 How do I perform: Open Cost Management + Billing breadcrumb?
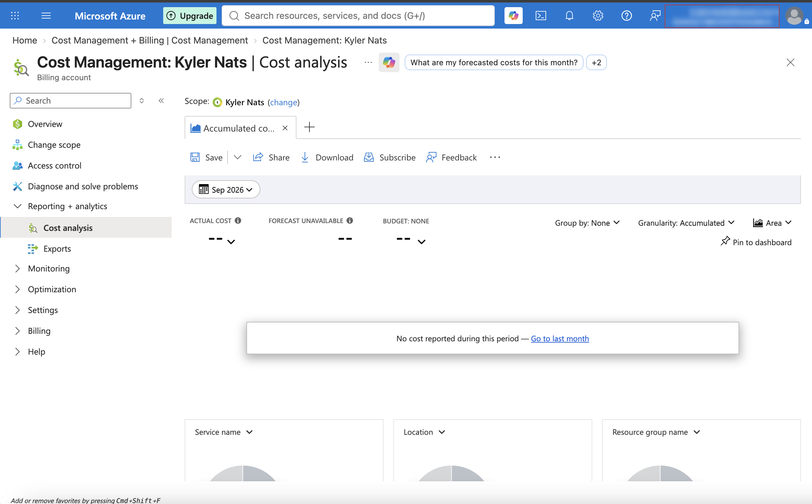pyautogui.click(x=150, y=40)
